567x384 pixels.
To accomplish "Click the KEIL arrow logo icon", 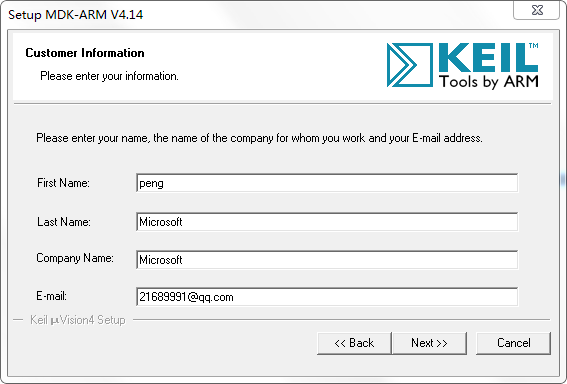I will coord(410,65).
